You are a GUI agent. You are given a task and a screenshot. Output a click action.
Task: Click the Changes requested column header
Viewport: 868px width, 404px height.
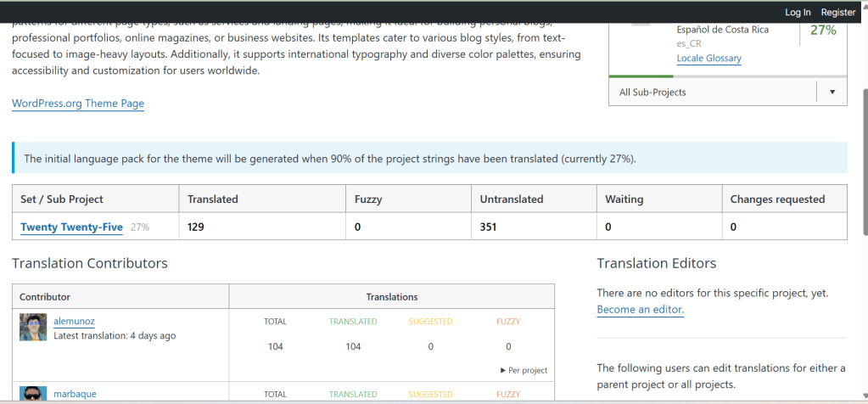(x=784, y=199)
